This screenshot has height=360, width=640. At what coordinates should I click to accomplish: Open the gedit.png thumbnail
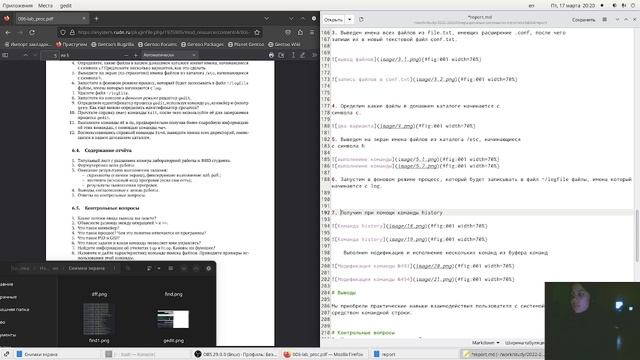173,319
